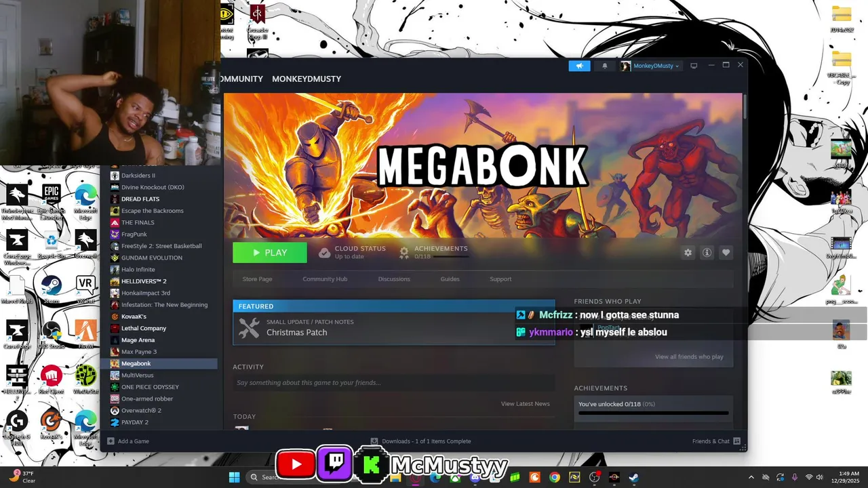Open Steam from the taskbar
Screen dimensions: 868x488
633,477
